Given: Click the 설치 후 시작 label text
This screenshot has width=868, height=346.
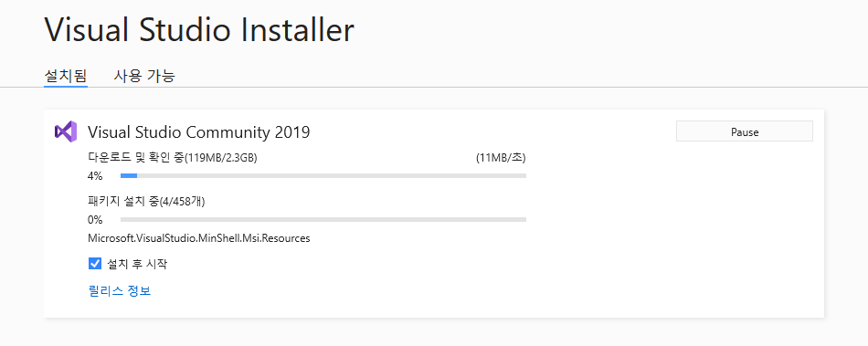Looking at the screenshot, I should 137,264.
